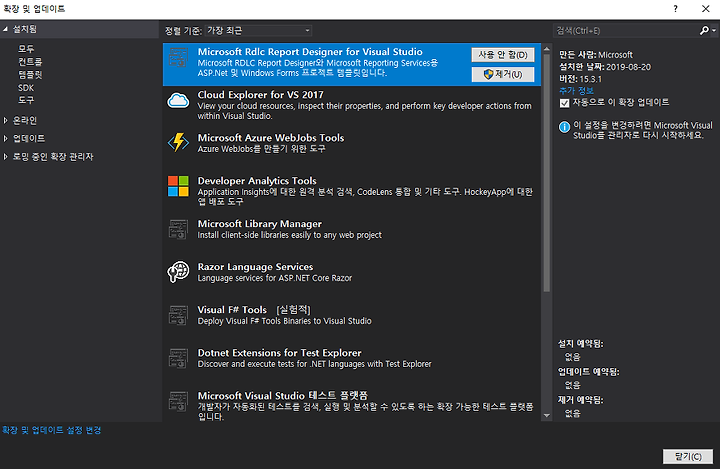Expand the 업데이트 tree node

pyautogui.click(x=6, y=138)
